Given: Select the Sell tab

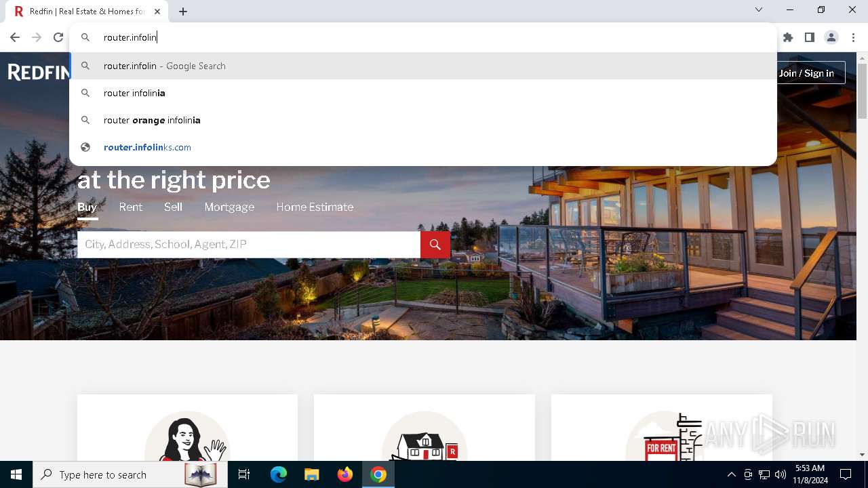Looking at the screenshot, I should tap(173, 207).
